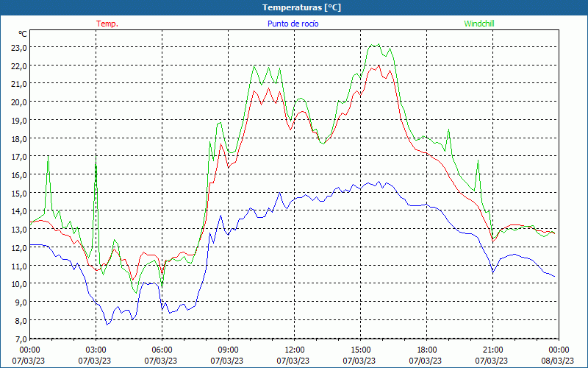588x368 pixels.
Task: Click the '13,0' y-axis value
Action: click(x=20, y=230)
